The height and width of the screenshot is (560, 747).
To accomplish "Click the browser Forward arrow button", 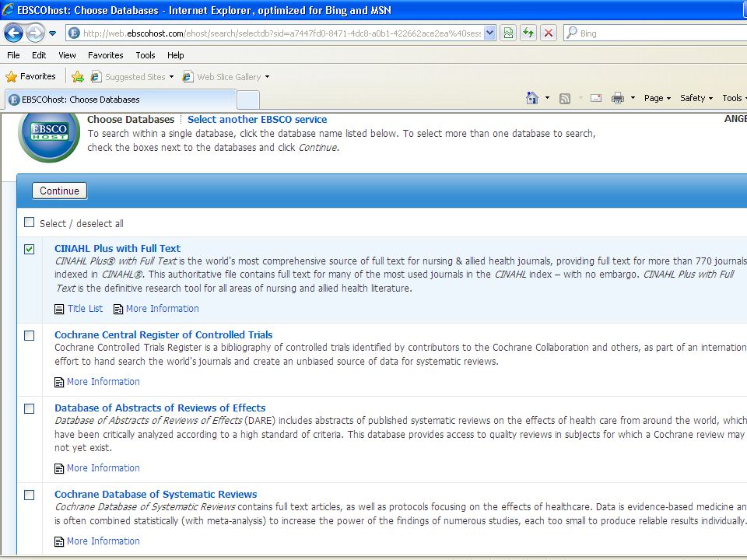I will 35,33.
